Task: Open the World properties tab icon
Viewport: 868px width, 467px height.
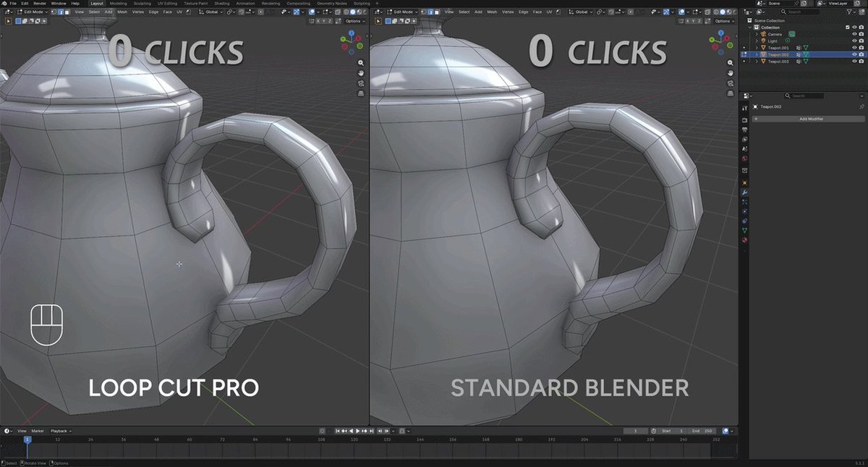Action: point(744,159)
